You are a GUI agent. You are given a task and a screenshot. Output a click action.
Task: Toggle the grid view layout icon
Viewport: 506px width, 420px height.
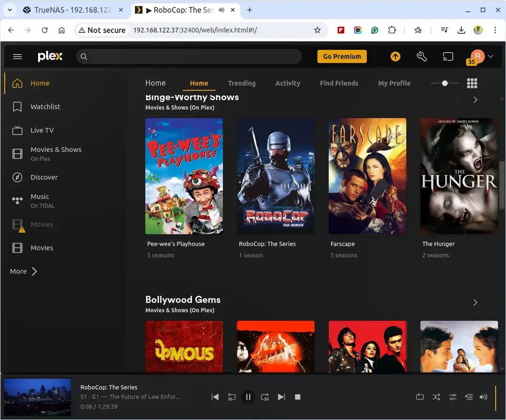472,83
